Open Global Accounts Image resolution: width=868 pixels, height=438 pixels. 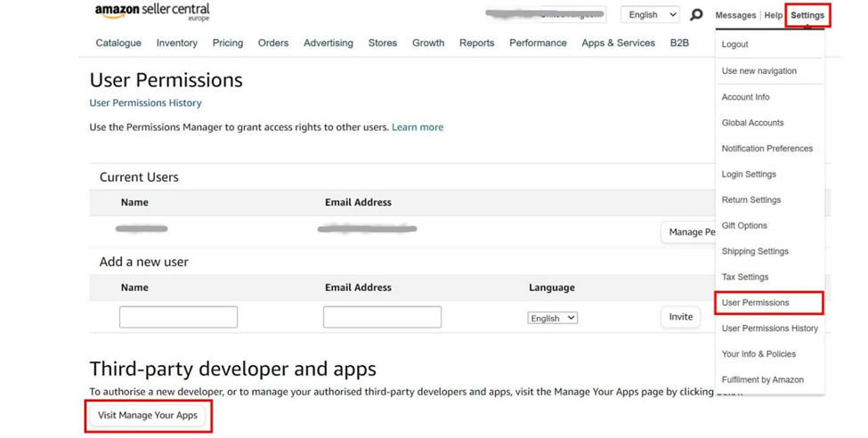[x=752, y=122]
